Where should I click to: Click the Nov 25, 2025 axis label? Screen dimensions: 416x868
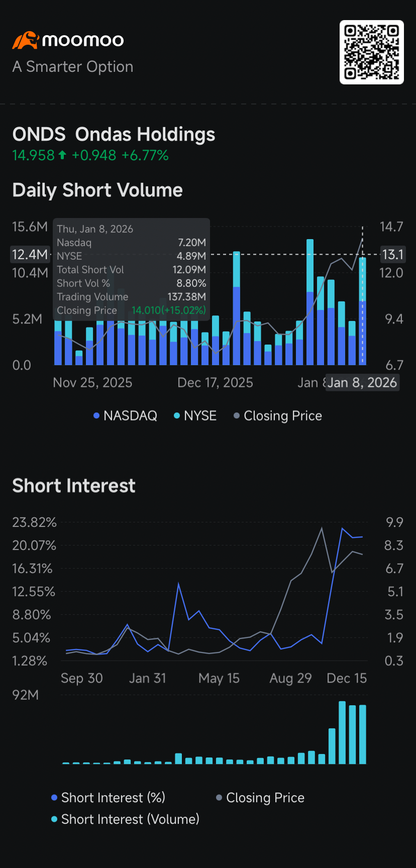(x=92, y=383)
